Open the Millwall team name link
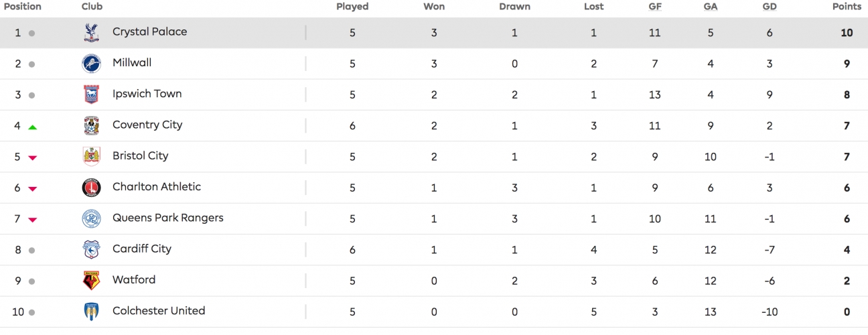Screen dimensions: 868x335 coord(132,62)
